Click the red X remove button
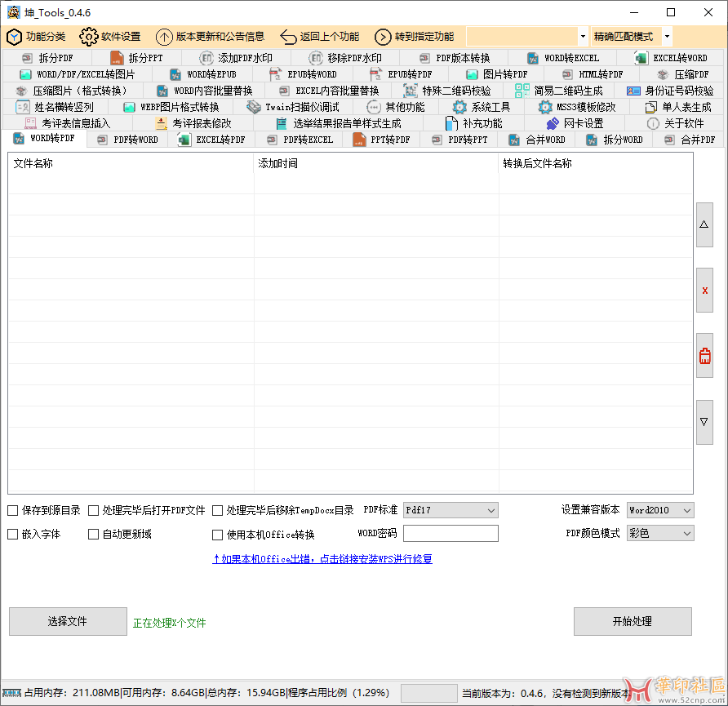 pos(704,291)
